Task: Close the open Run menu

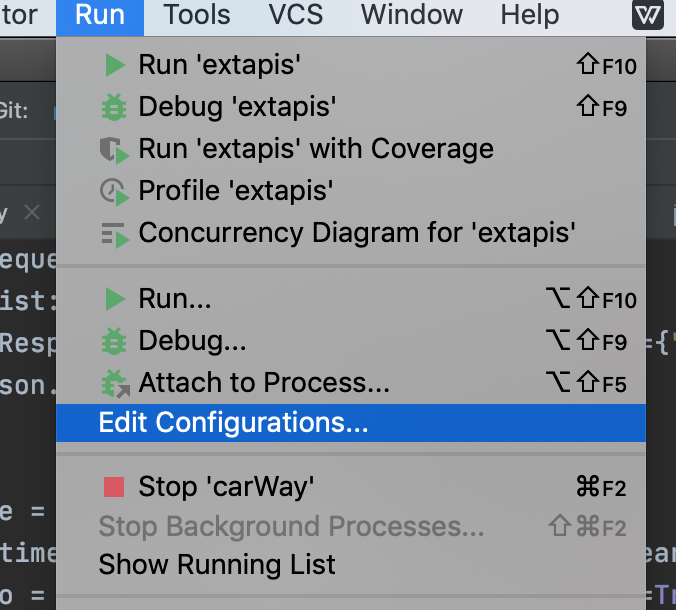Action: tap(100, 16)
